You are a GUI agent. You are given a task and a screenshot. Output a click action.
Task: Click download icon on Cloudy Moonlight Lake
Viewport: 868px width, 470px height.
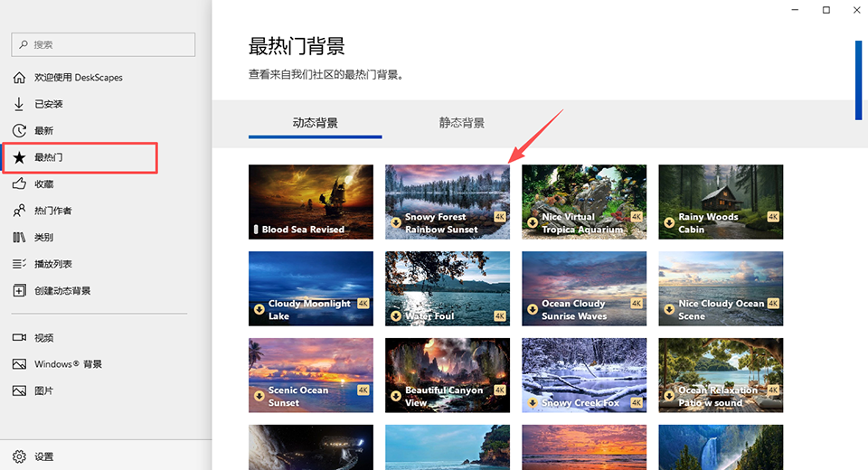click(259, 309)
